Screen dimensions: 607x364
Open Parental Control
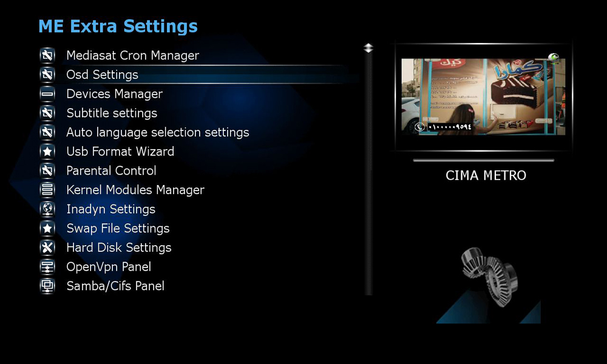click(111, 170)
